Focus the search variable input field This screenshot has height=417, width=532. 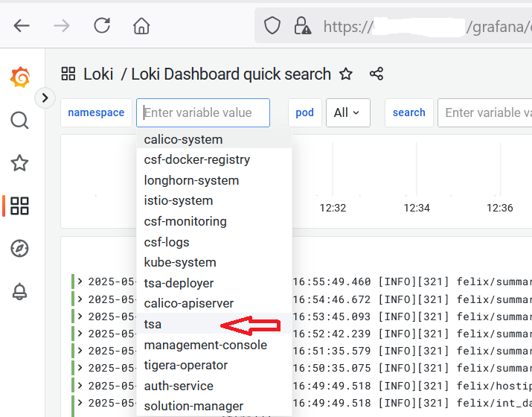(485, 112)
